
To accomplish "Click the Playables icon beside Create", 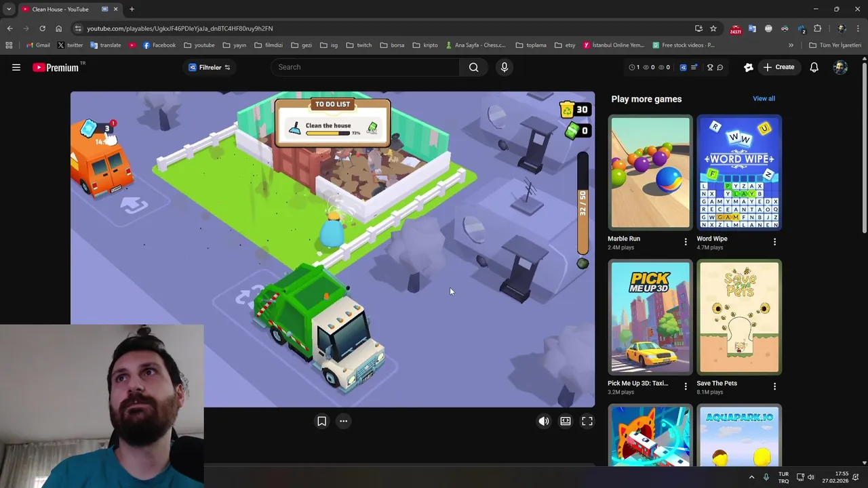I will coord(749,67).
